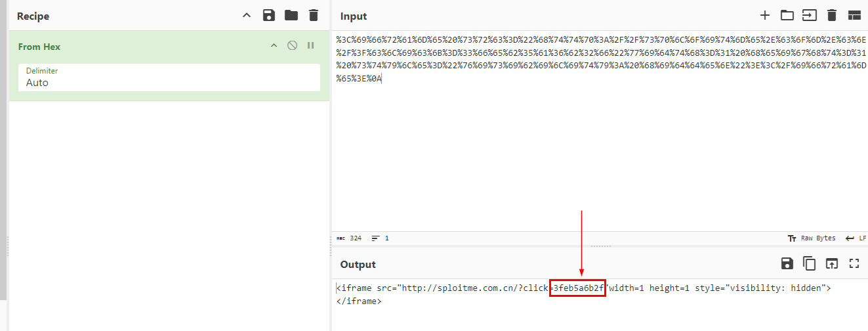The image size is (868, 331).
Task: Add a new input tab
Action: tap(764, 15)
